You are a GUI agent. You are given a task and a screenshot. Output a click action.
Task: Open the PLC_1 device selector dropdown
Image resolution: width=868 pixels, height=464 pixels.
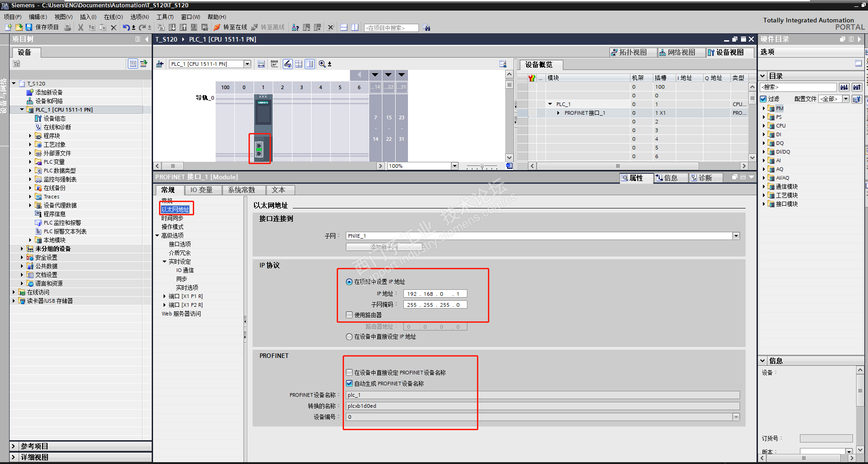tap(247, 64)
